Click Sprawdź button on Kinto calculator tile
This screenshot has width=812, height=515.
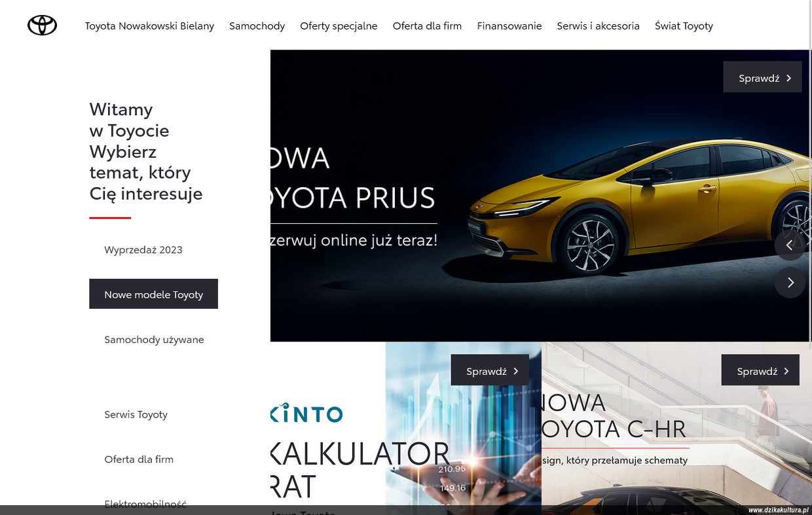click(490, 370)
